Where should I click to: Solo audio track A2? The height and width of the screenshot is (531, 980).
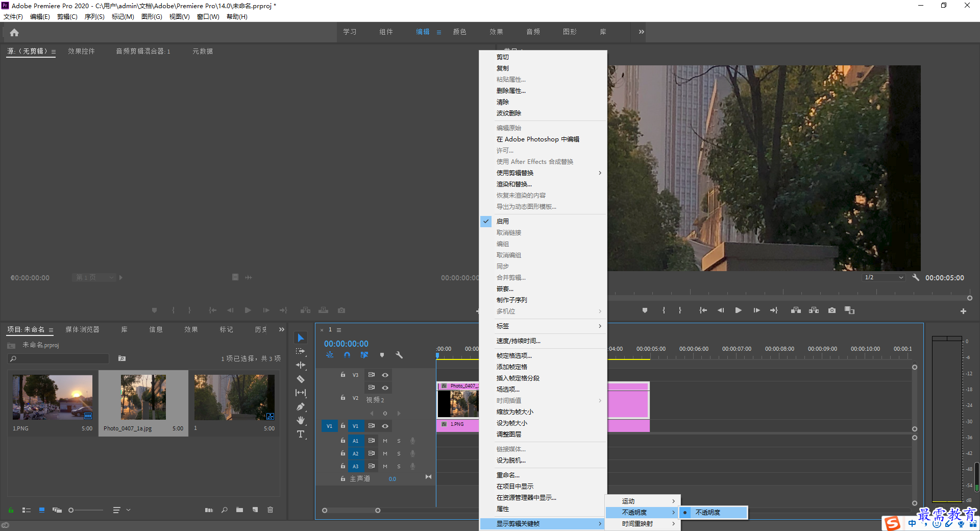(399, 453)
